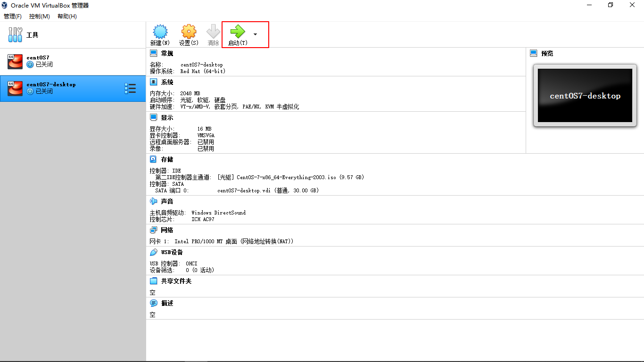The height and width of the screenshot is (362, 644).
Task: Click the VirtualBox title bar app icon
Action: click(x=5, y=5)
